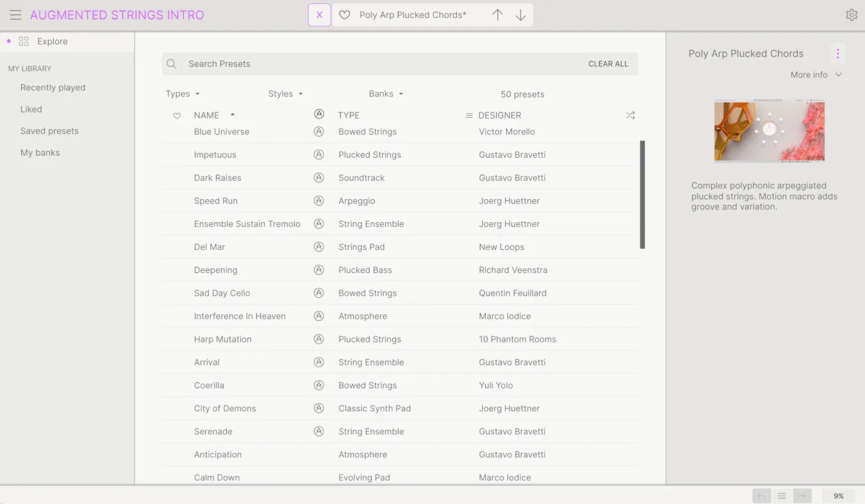The width and height of the screenshot is (865, 504).
Task: Open the preset three-dot options menu
Action: (x=837, y=54)
